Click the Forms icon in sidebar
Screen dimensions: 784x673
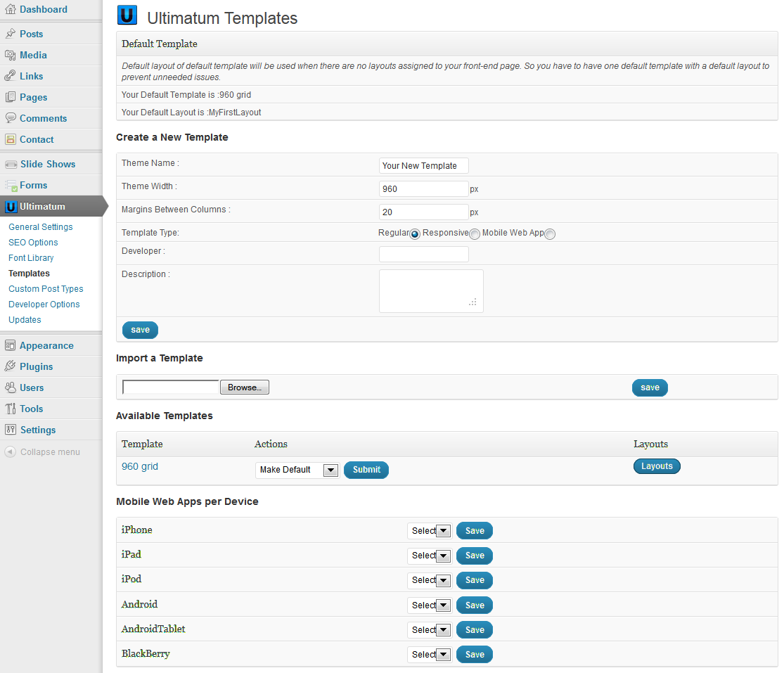click(x=11, y=186)
